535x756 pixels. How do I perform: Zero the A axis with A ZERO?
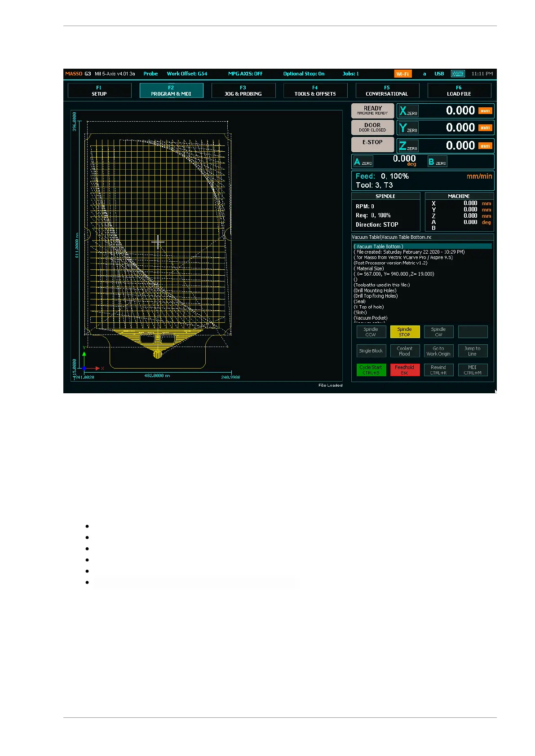point(363,162)
